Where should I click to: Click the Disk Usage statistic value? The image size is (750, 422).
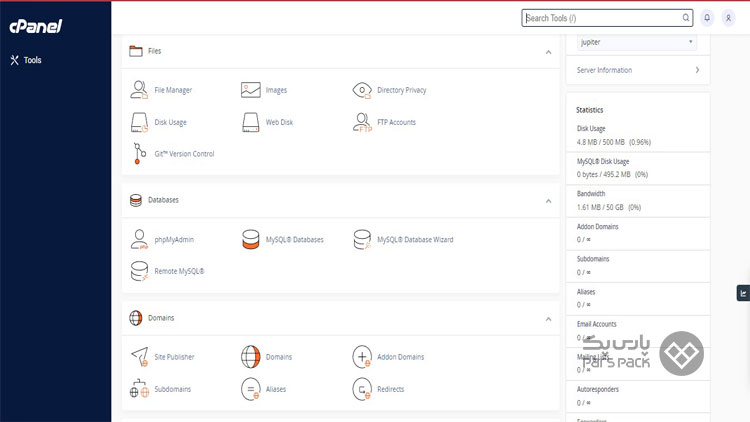614,142
